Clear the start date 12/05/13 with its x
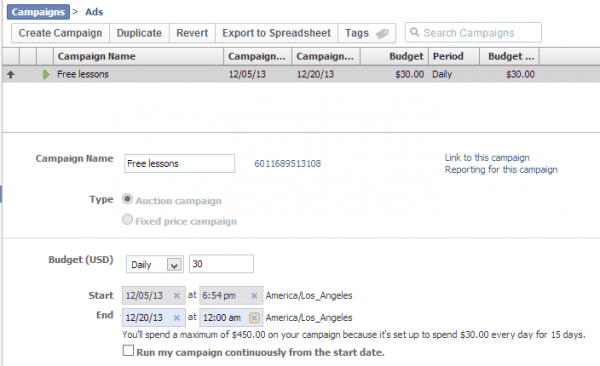 pos(176,296)
